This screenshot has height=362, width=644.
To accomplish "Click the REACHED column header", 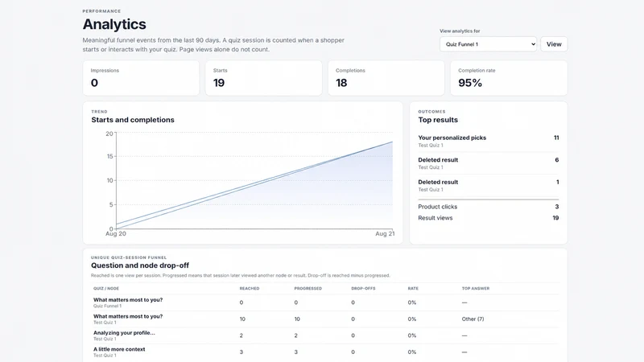I will [x=250, y=289].
